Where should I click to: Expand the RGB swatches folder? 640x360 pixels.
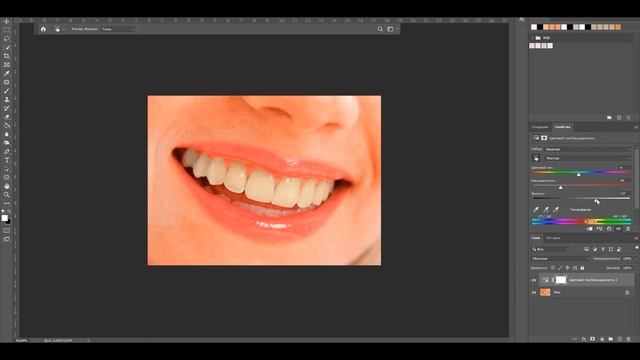click(x=533, y=38)
